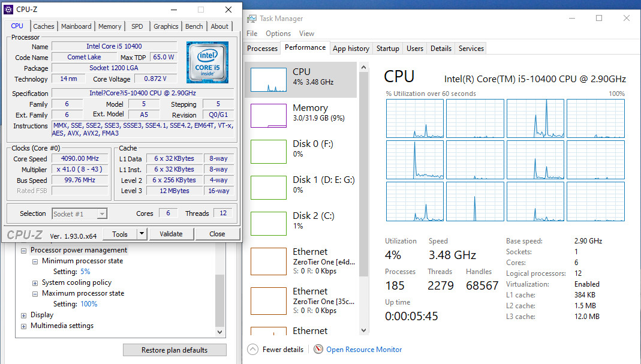
Task: Open the Options menu in Task Manager
Action: 278,34
